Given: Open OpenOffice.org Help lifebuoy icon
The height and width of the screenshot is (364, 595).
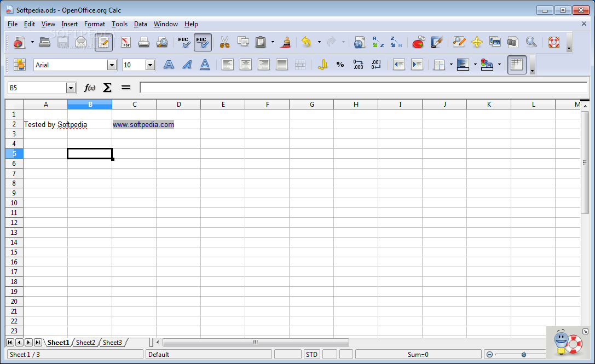Looking at the screenshot, I should tap(553, 42).
